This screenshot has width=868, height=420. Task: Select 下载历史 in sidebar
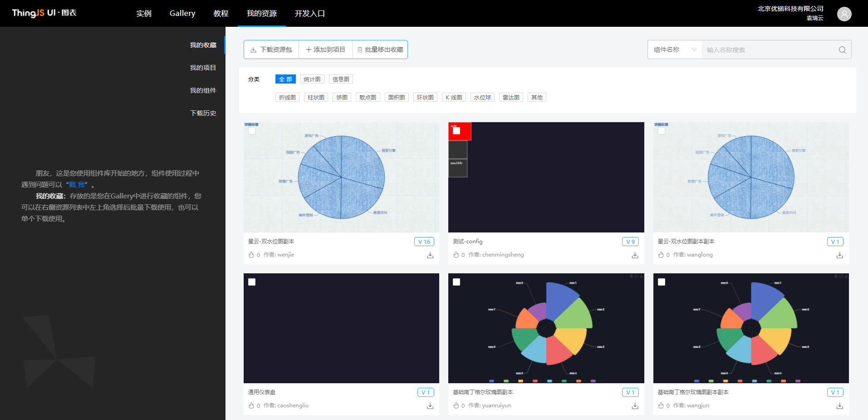203,113
